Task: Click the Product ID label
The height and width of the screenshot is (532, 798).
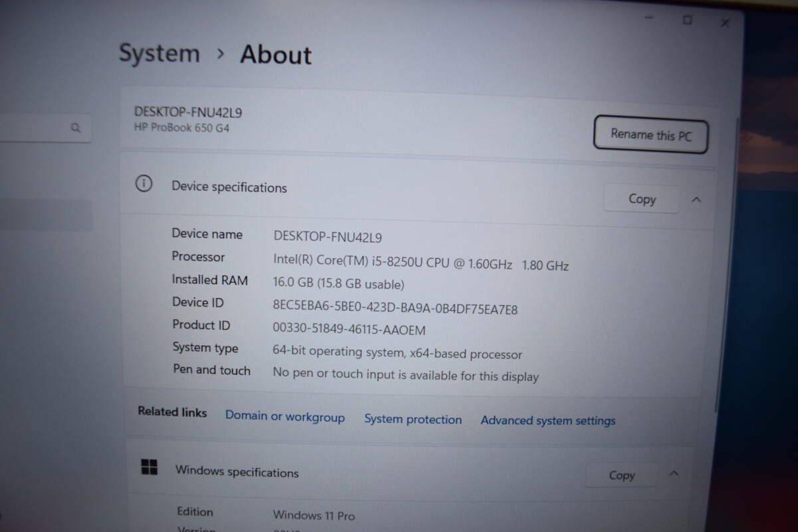Action: point(201,325)
